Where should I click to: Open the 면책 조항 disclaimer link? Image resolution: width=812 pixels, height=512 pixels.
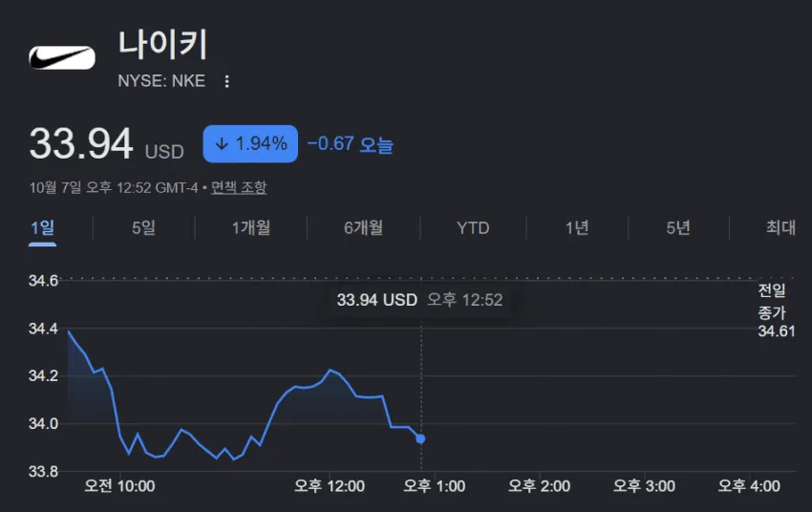(x=239, y=187)
